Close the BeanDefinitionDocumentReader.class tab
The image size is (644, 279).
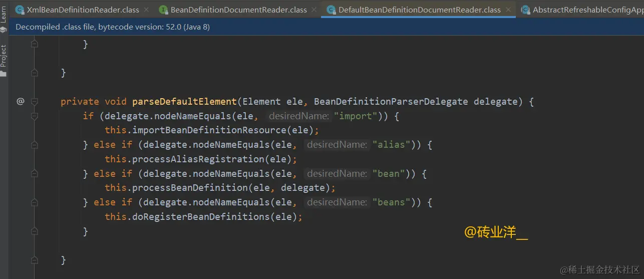[313, 10]
